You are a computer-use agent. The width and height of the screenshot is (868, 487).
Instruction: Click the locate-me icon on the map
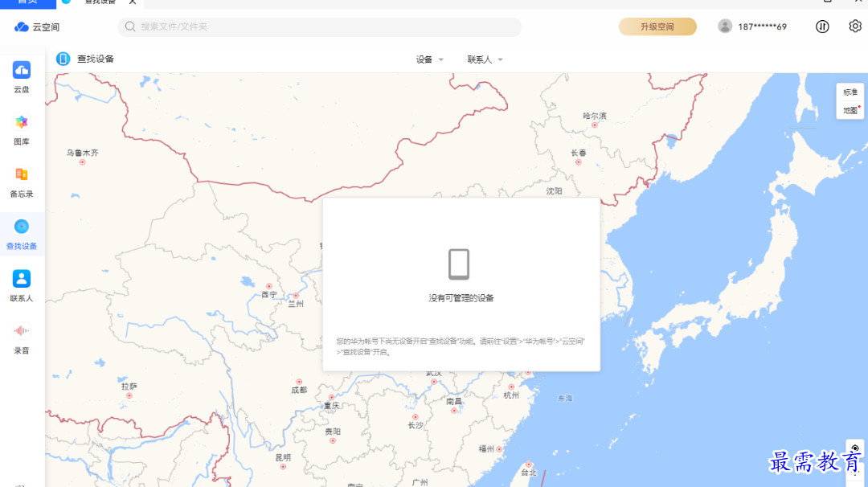854,448
